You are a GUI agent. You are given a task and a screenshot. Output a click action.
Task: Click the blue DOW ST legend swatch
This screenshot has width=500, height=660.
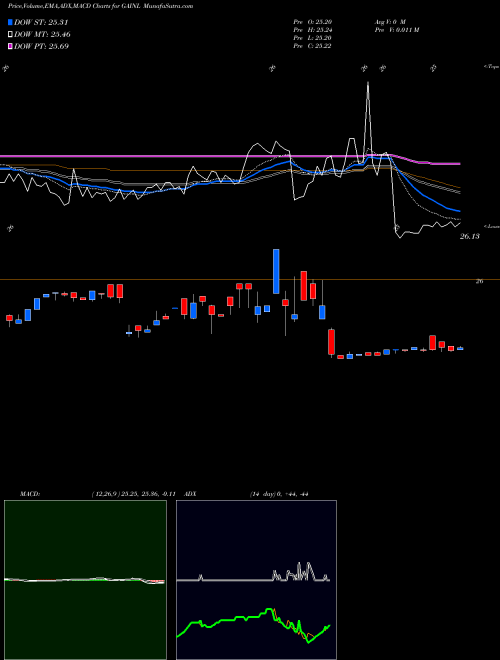pyautogui.click(x=10, y=22)
